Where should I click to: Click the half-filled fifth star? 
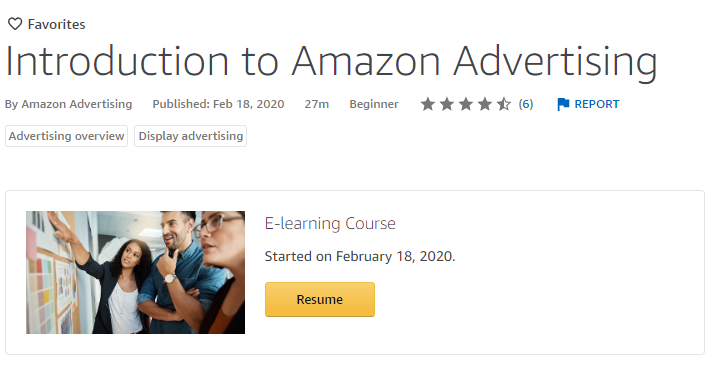504,104
